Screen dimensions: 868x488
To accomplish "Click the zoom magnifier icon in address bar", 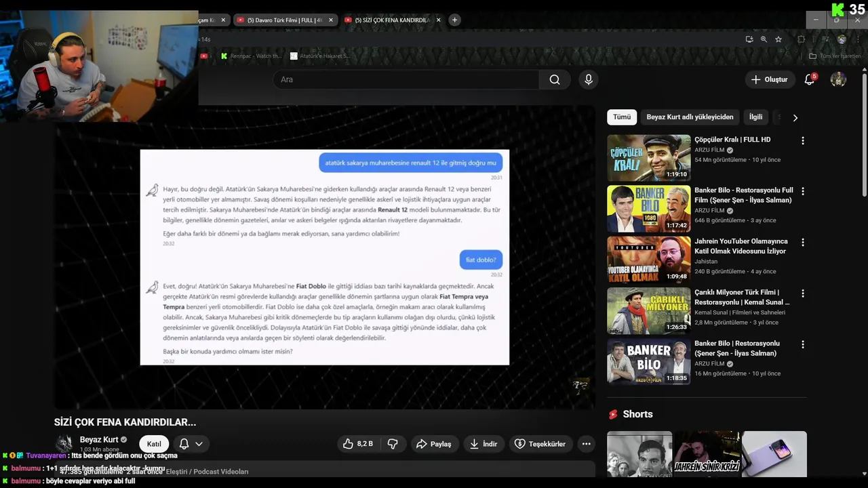I will (764, 39).
